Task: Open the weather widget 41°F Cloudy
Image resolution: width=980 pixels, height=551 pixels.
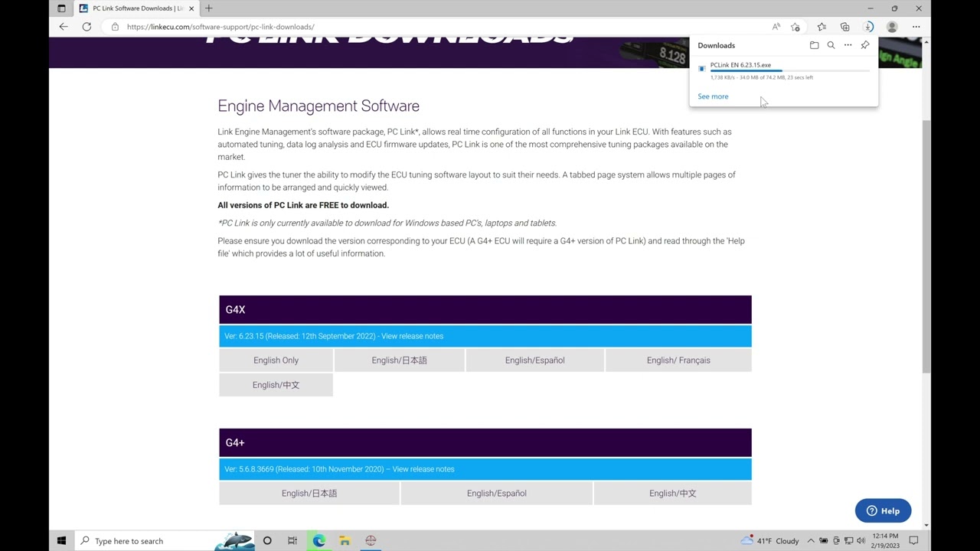Action: (x=769, y=541)
